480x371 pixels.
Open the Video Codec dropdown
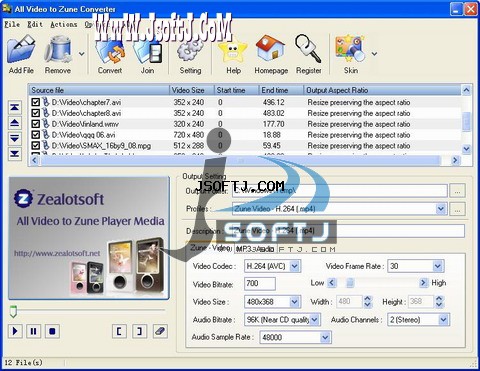(x=294, y=266)
